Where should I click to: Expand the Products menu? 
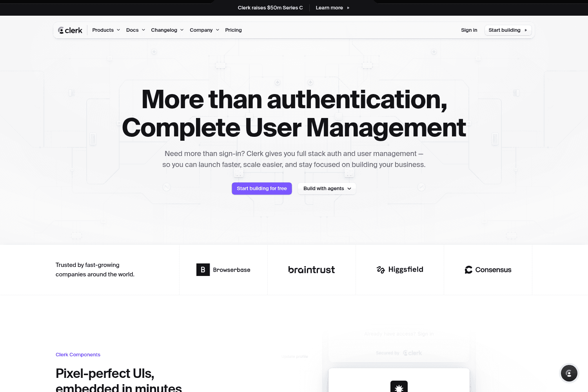106,30
